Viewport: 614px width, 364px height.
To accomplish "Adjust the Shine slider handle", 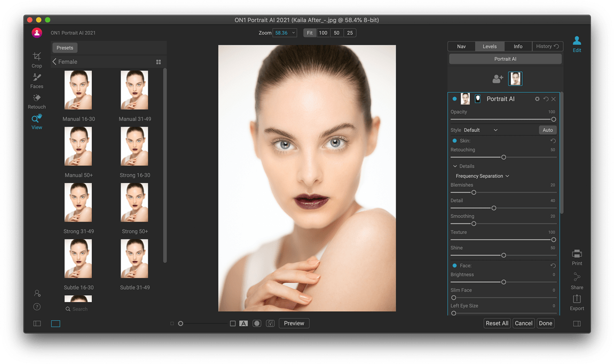I will (x=503, y=256).
